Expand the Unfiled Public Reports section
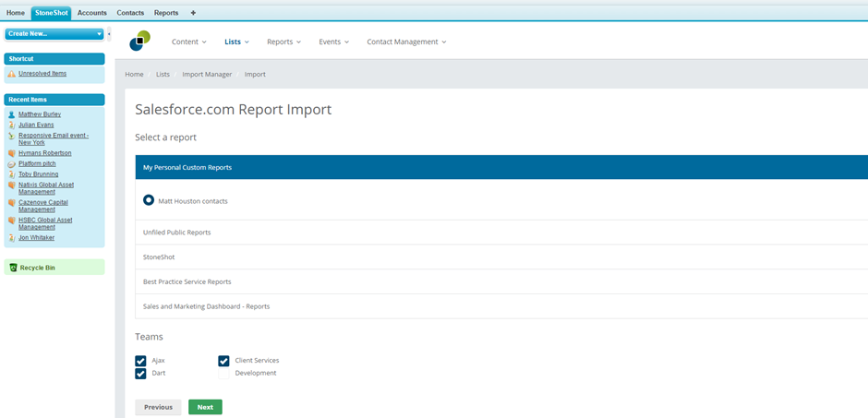The width and height of the screenshot is (868, 418). click(x=501, y=233)
